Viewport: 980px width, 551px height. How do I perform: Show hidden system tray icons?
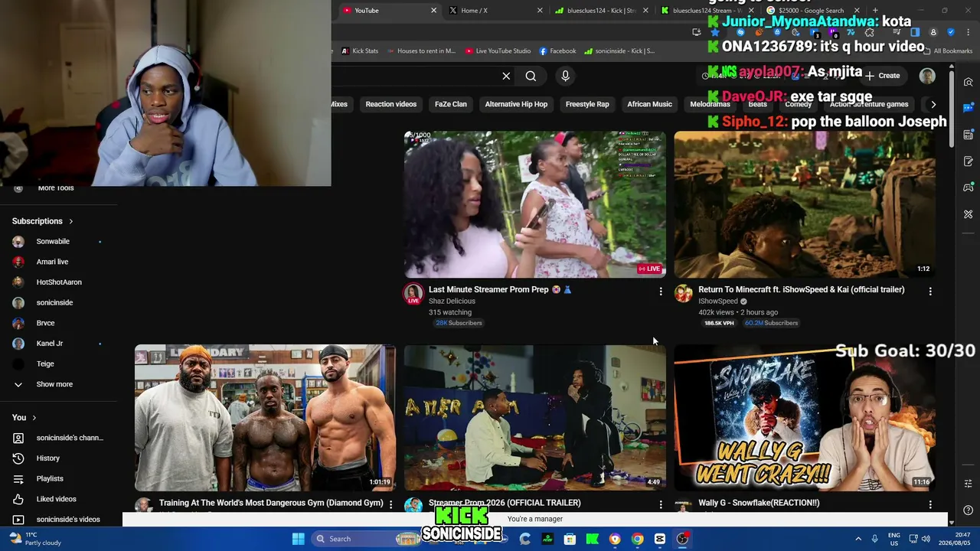coord(858,539)
